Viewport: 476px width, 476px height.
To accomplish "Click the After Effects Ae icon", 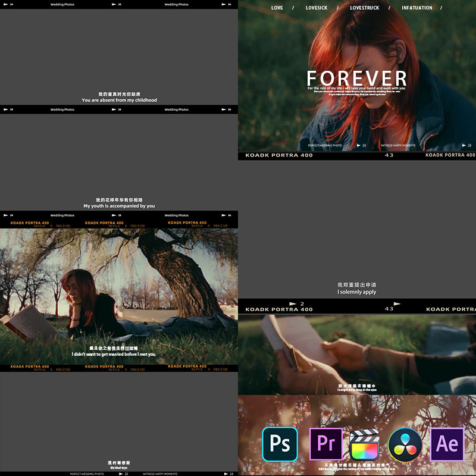I will [447, 444].
